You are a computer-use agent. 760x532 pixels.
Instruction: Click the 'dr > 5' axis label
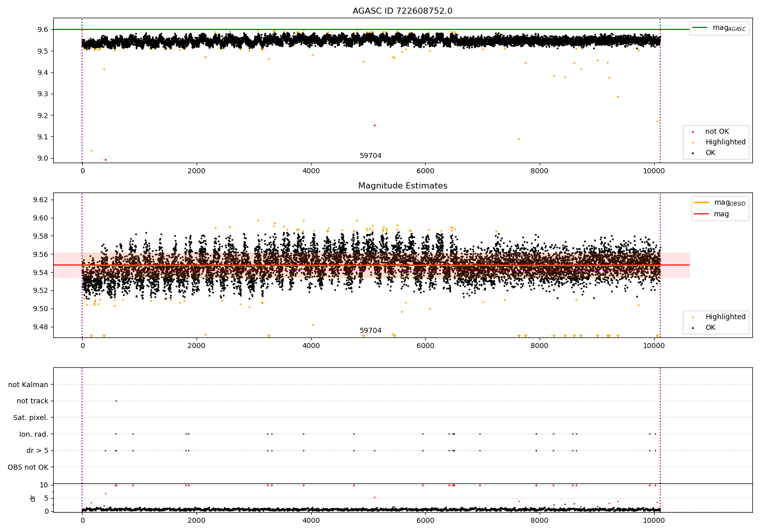[37, 450]
